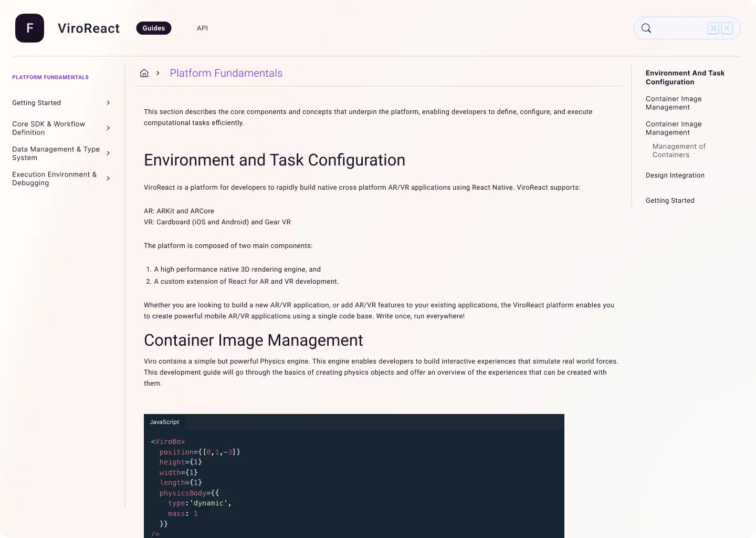Click the K shortcut key badge
The image size is (756, 538).
(x=727, y=28)
